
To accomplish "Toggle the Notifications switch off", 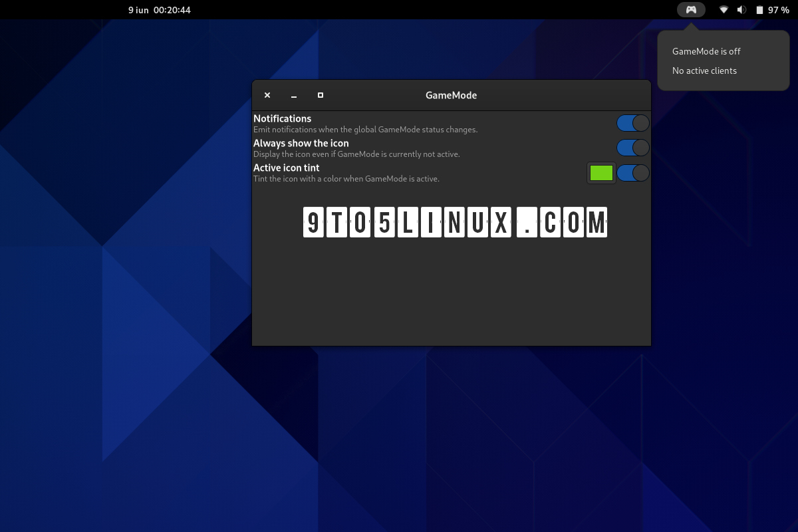I will click(x=632, y=123).
